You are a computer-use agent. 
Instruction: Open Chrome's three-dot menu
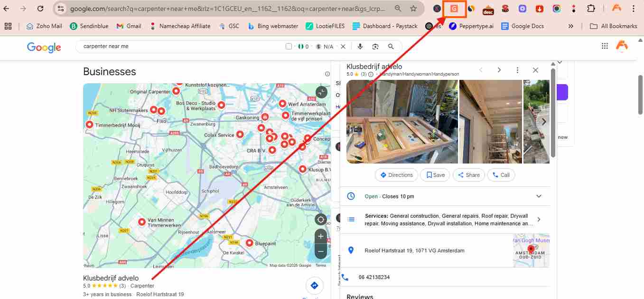[634, 9]
